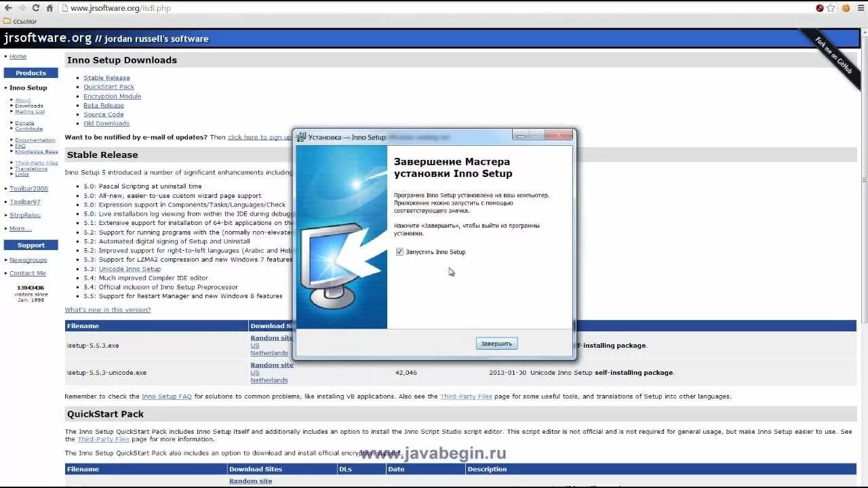Open the Mailing List sidebar link
Image resolution: width=868 pixels, height=488 pixels.
coord(30,112)
